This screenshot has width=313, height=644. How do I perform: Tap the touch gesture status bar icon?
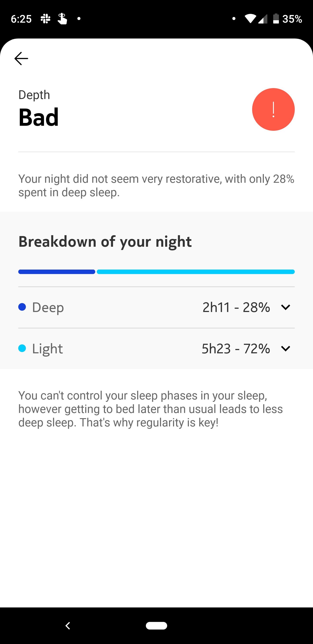(x=62, y=19)
